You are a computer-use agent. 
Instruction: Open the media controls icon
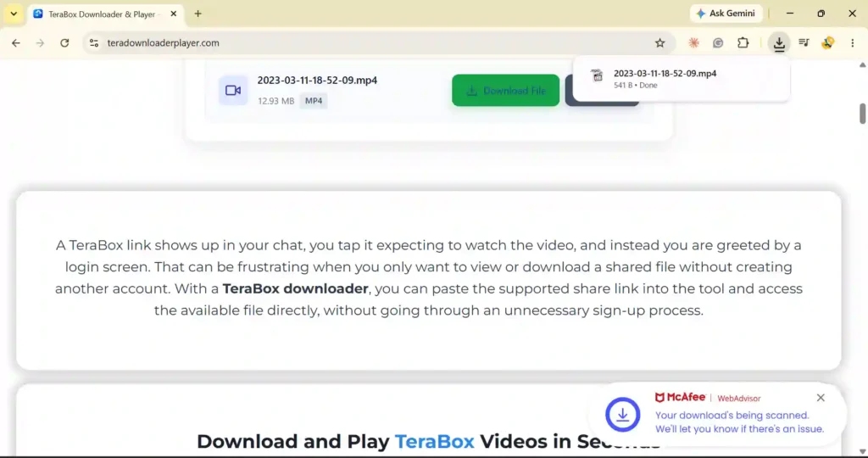pyautogui.click(x=804, y=42)
